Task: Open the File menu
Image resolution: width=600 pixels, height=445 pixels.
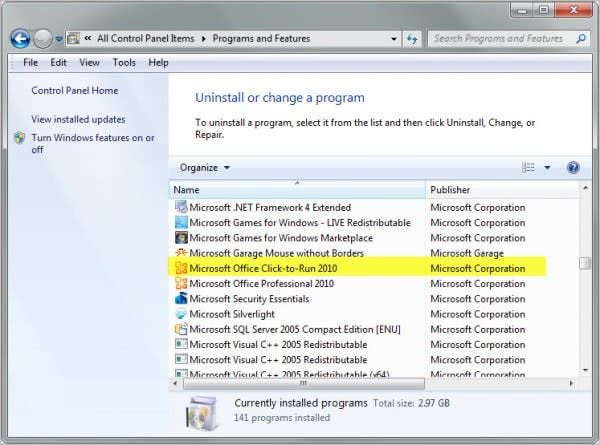Action: click(31, 62)
